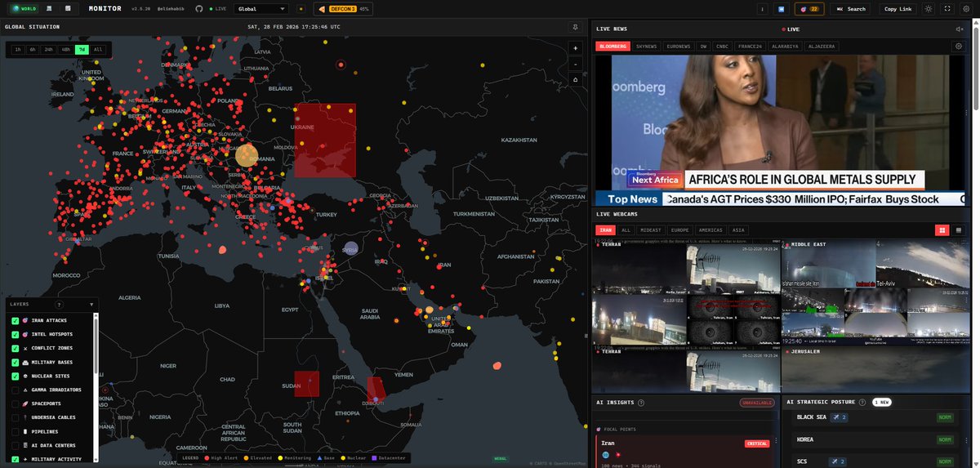Switch webcams to single view layout icon

[957, 230]
